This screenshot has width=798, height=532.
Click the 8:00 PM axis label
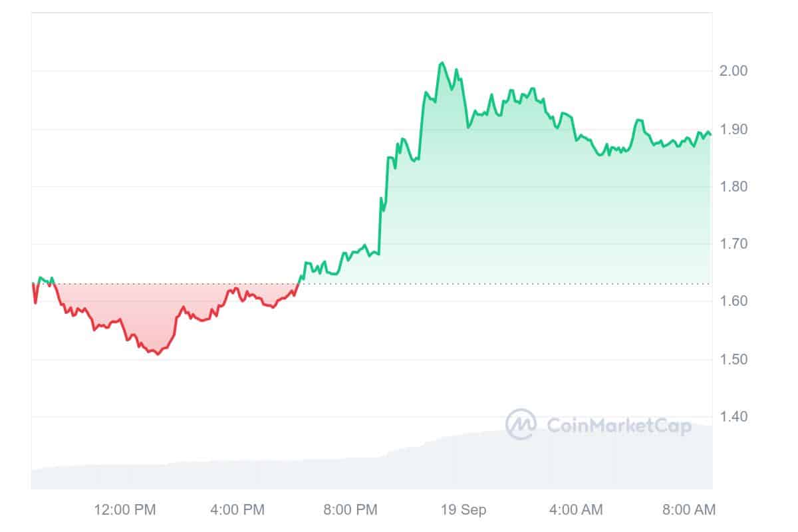coord(350,510)
